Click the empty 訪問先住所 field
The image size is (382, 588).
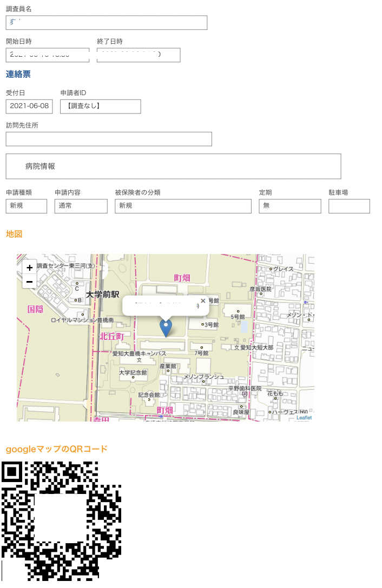pyautogui.click(x=109, y=139)
